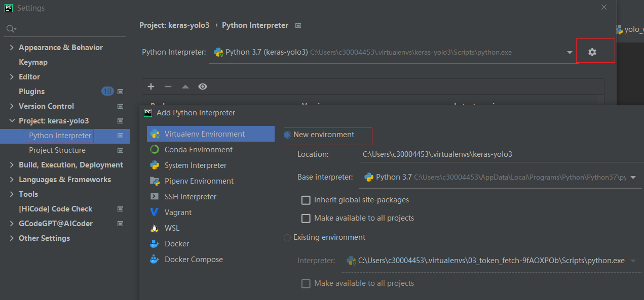Click the interpreter settings gear icon

pyautogui.click(x=592, y=52)
